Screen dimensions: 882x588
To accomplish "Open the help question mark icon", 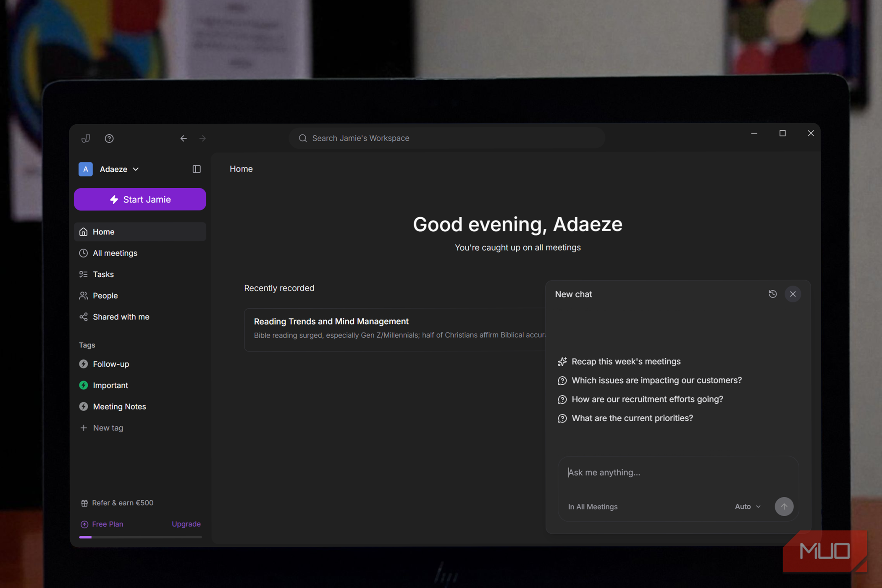I will click(109, 138).
